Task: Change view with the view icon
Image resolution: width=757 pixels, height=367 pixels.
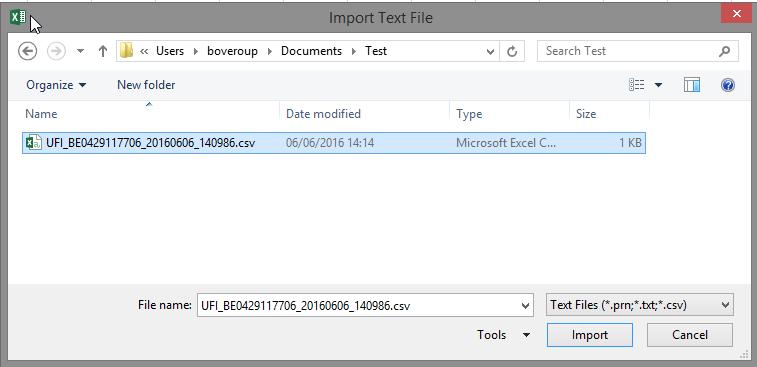Action: [637, 85]
